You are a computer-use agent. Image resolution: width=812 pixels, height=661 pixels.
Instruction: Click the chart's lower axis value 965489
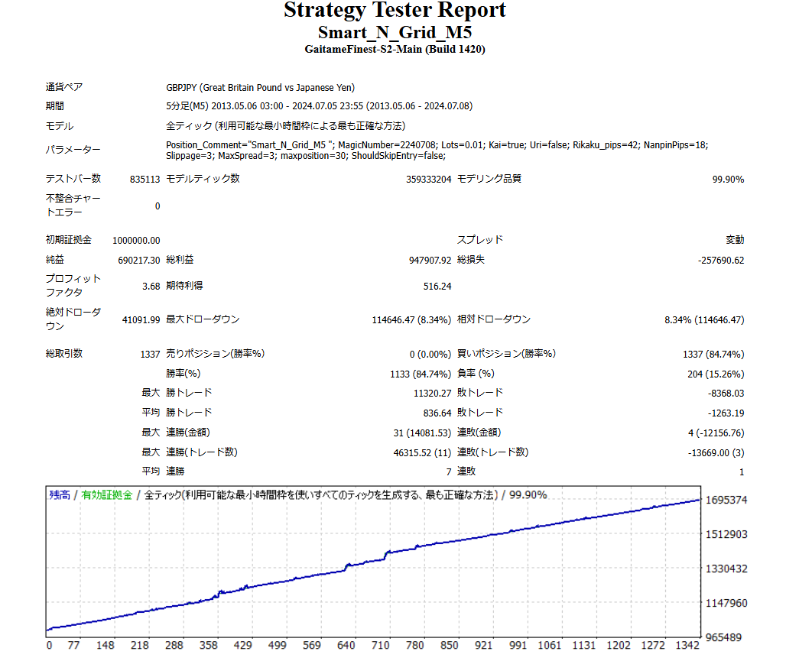click(723, 637)
